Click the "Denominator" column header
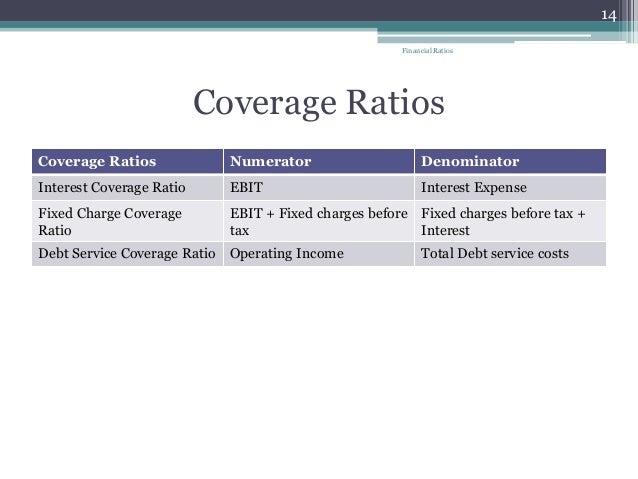The image size is (638, 479). [510, 161]
